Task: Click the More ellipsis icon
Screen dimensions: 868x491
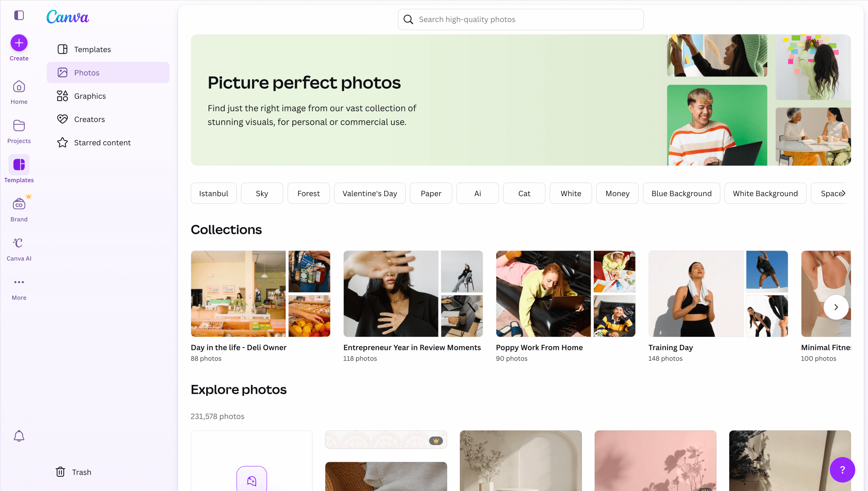Action: click(x=19, y=282)
